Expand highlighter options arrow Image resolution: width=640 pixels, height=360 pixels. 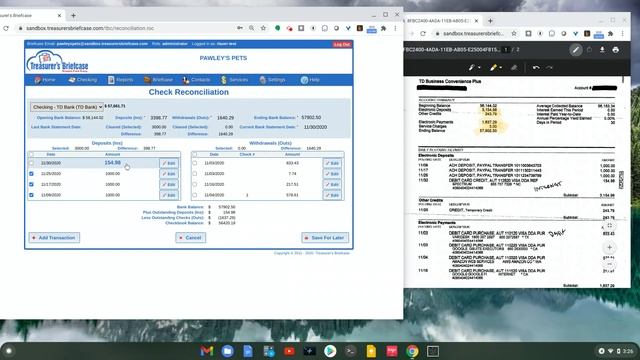tap(501, 68)
